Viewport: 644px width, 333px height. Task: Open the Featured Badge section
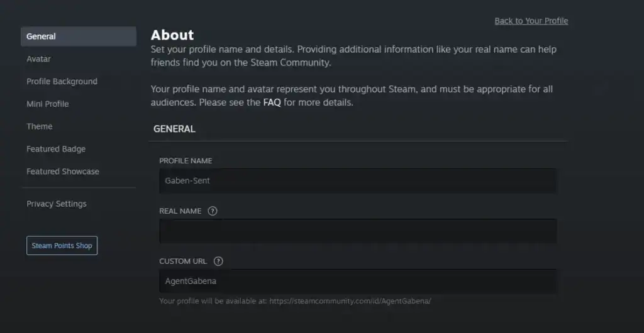coord(56,149)
